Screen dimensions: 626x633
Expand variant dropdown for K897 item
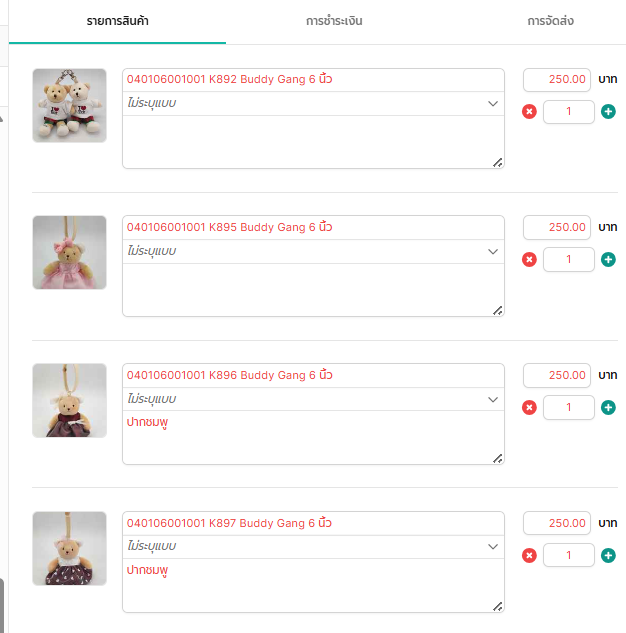click(x=313, y=547)
